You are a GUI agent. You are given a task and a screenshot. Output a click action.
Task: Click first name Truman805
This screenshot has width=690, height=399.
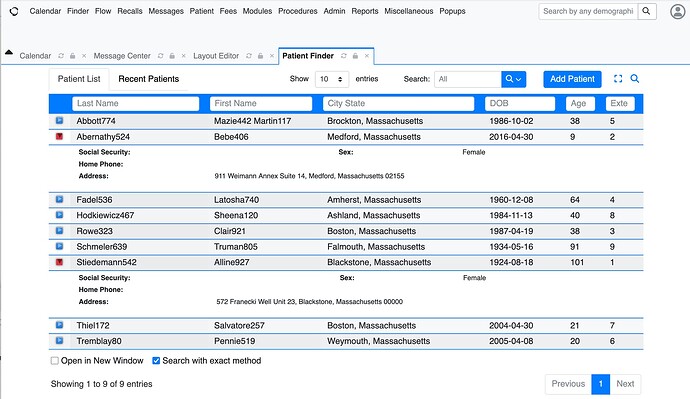coord(235,247)
